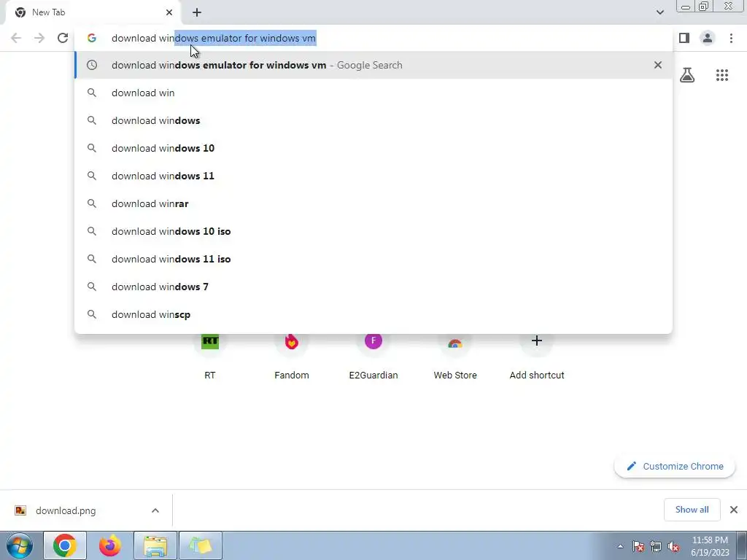Open Chrome's three-dot menu
Image resolution: width=747 pixels, height=560 pixels.
click(731, 38)
